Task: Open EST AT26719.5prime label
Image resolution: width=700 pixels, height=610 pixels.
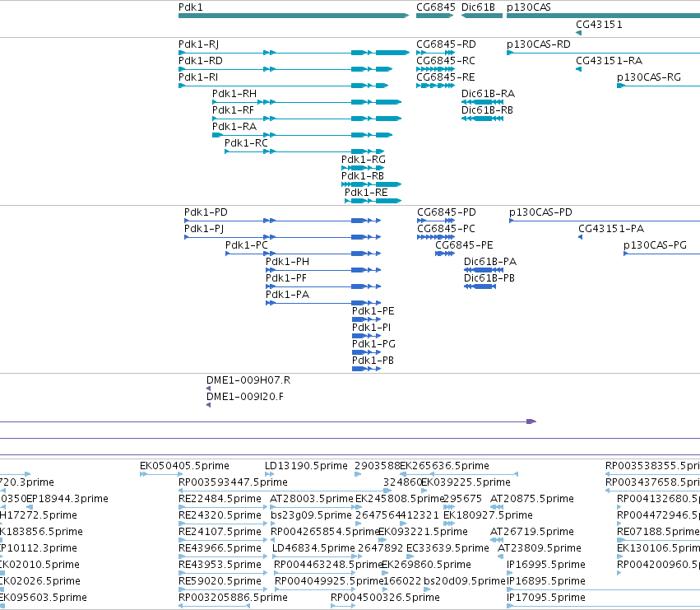Action: (532, 532)
